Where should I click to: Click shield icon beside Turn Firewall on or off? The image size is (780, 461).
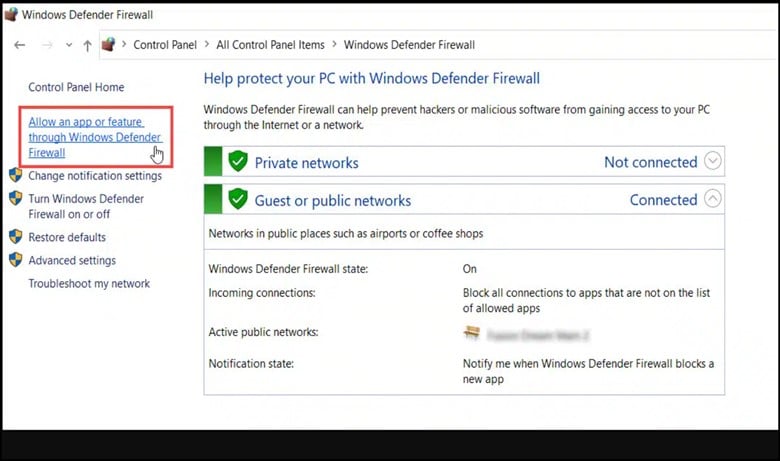coord(16,198)
